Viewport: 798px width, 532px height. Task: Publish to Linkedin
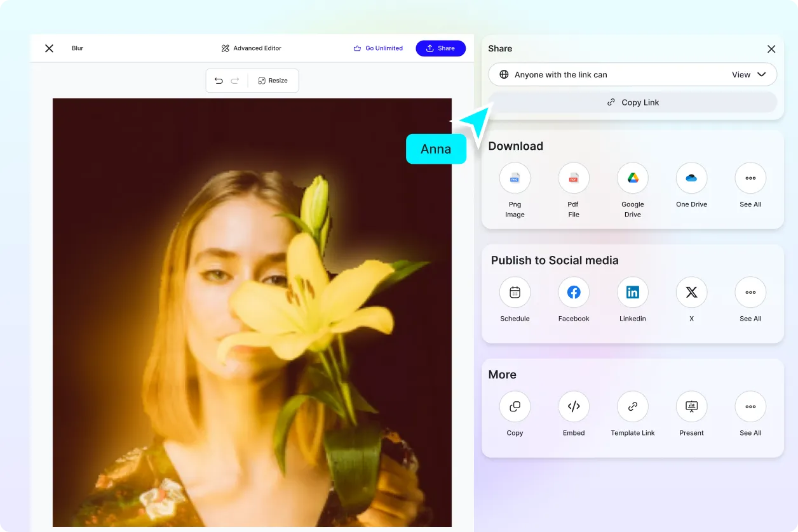pyautogui.click(x=632, y=293)
